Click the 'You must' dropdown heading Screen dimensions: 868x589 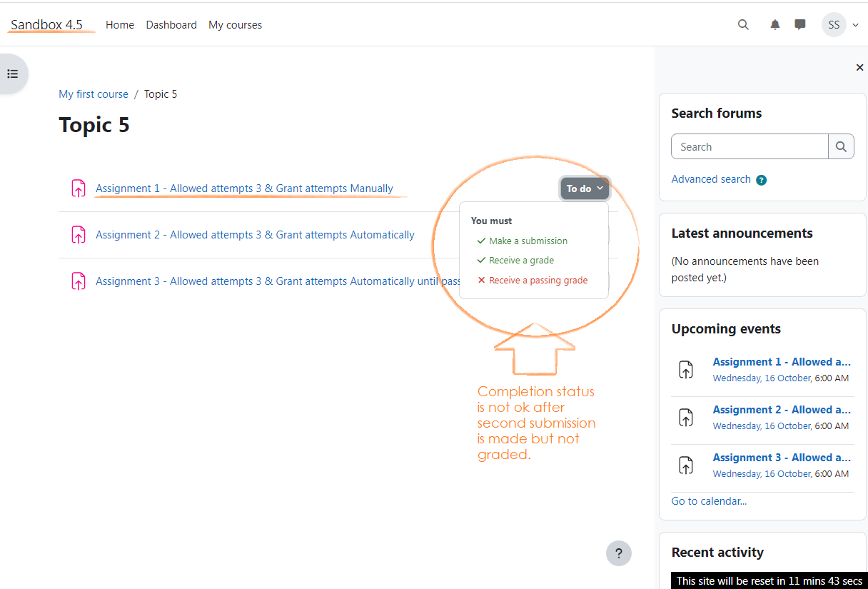492,221
